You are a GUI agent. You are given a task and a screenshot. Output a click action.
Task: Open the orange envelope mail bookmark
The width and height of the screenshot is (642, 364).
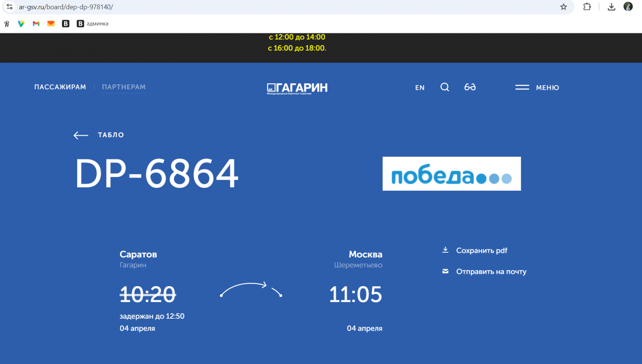51,24
